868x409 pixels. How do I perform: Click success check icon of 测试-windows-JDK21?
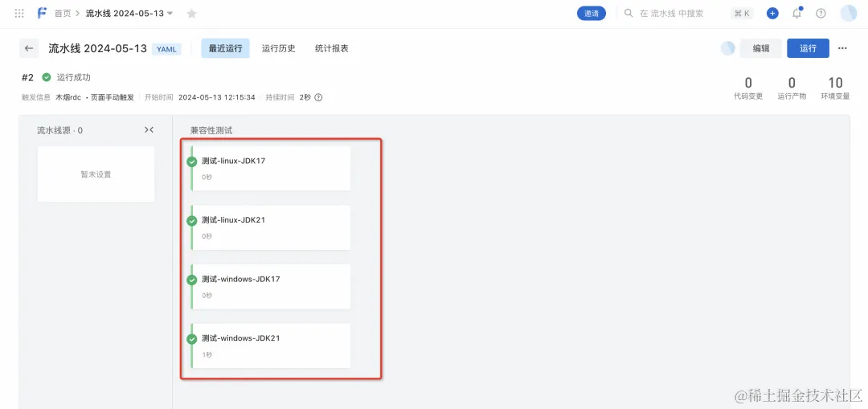(192, 339)
